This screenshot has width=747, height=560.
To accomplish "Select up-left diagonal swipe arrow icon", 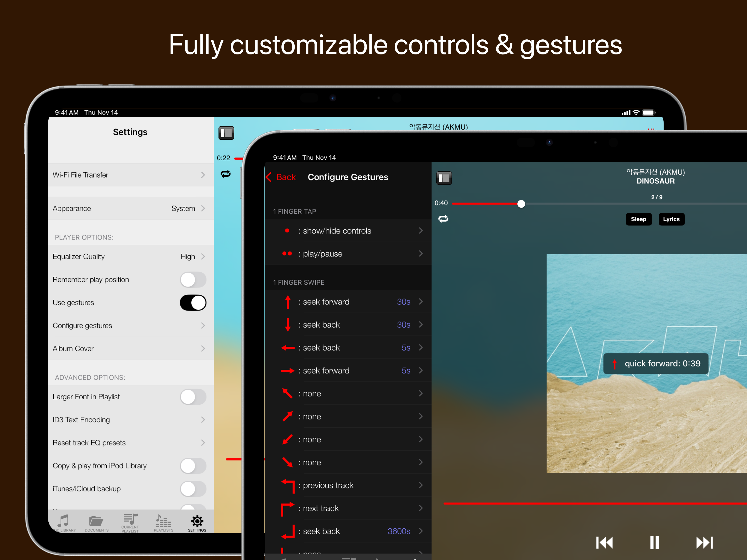I will pyautogui.click(x=287, y=393).
